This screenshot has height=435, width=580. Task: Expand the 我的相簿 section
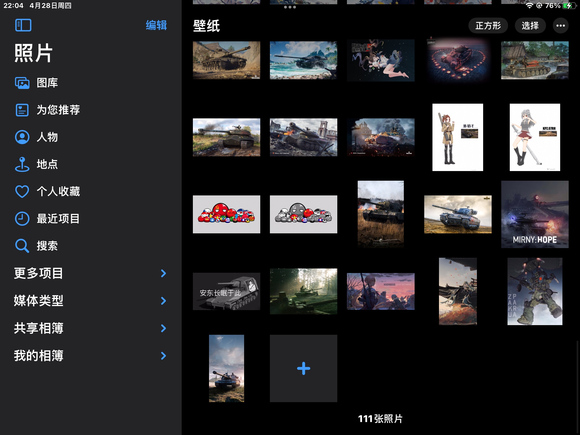pyautogui.click(x=91, y=355)
